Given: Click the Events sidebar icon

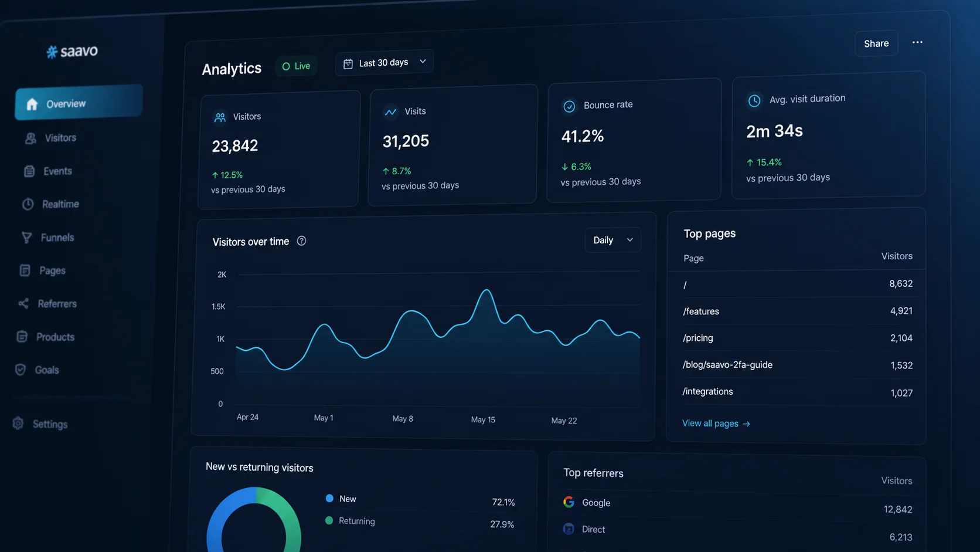Looking at the screenshot, I should (29, 171).
